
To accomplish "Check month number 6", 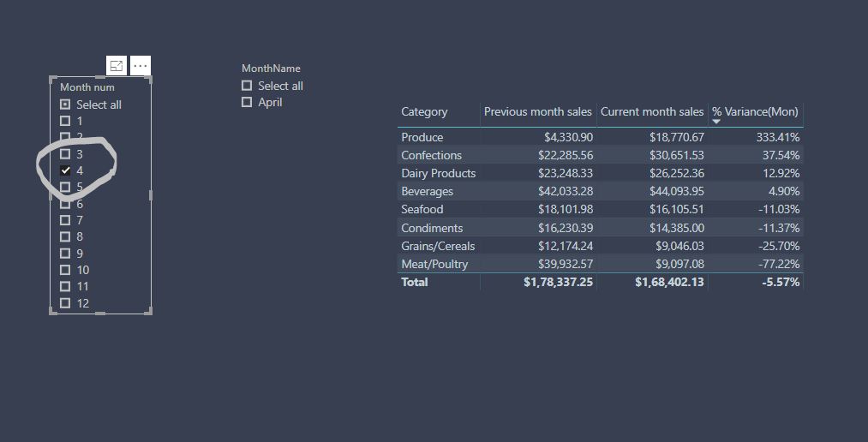I will tap(65, 204).
